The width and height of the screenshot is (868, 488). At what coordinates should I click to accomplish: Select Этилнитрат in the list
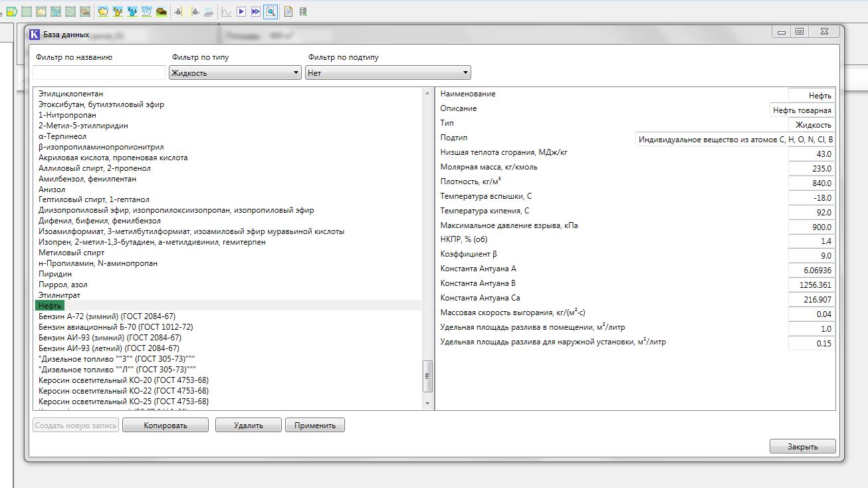pyautogui.click(x=60, y=295)
